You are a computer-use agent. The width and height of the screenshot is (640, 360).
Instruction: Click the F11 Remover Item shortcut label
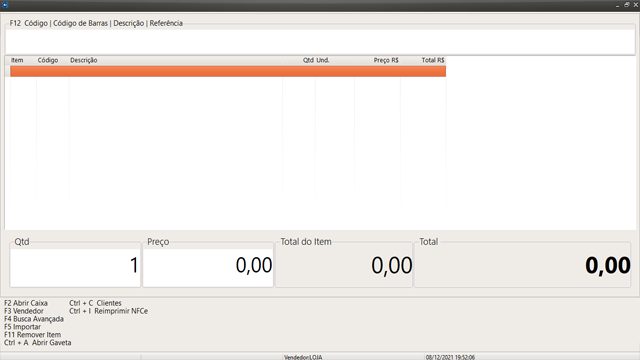33,335
